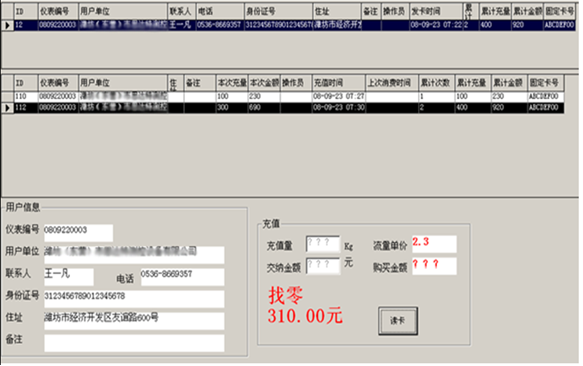Click cell 08-09-23 07:22 in top table
The width and height of the screenshot is (583, 366).
point(436,25)
